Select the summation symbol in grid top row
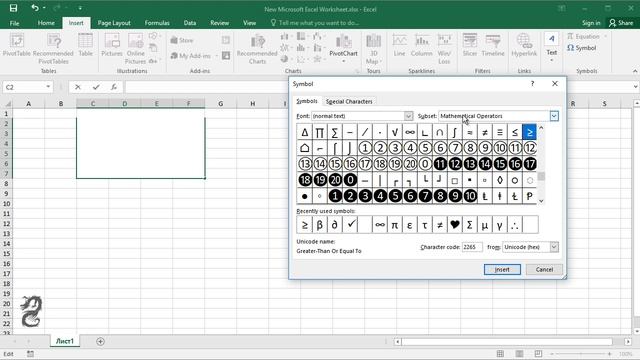The height and width of the screenshot is (360, 640). click(335, 132)
